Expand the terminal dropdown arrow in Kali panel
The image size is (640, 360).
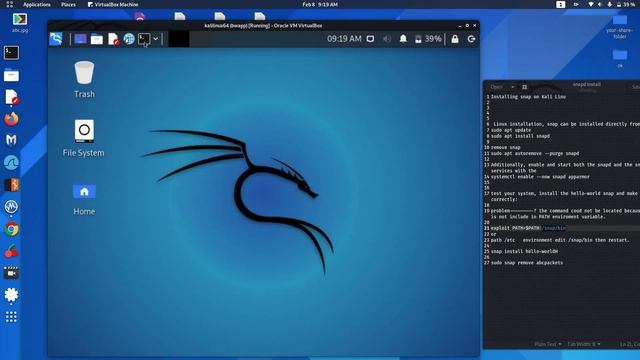156,39
